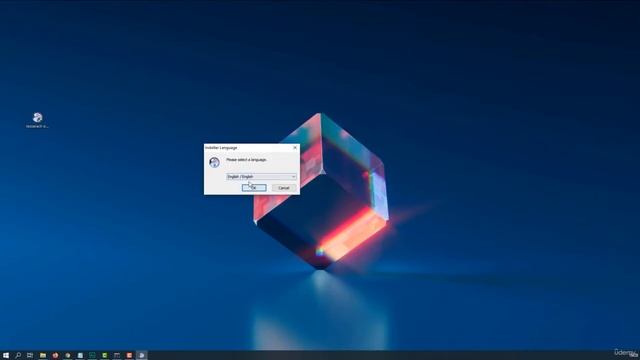Click the active installer taskbar icon
The width and height of the screenshot is (640, 360).
pyautogui.click(x=142, y=356)
